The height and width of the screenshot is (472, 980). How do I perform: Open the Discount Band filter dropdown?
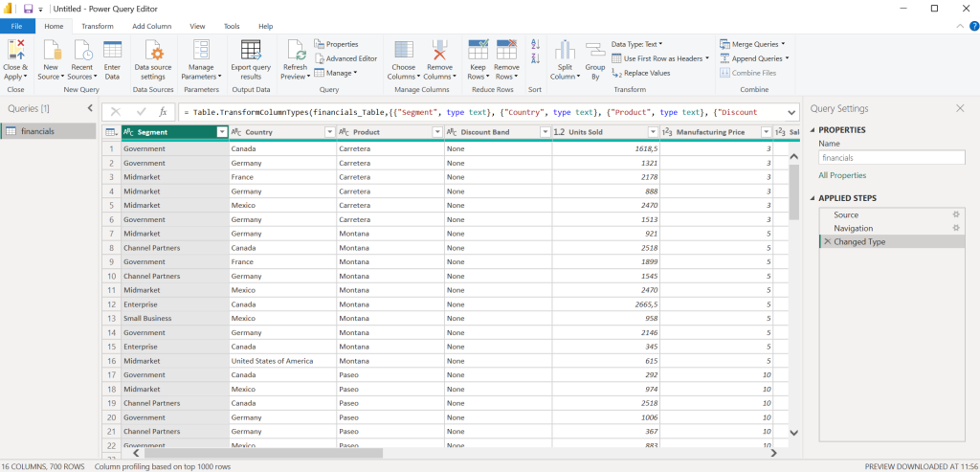pyautogui.click(x=545, y=132)
